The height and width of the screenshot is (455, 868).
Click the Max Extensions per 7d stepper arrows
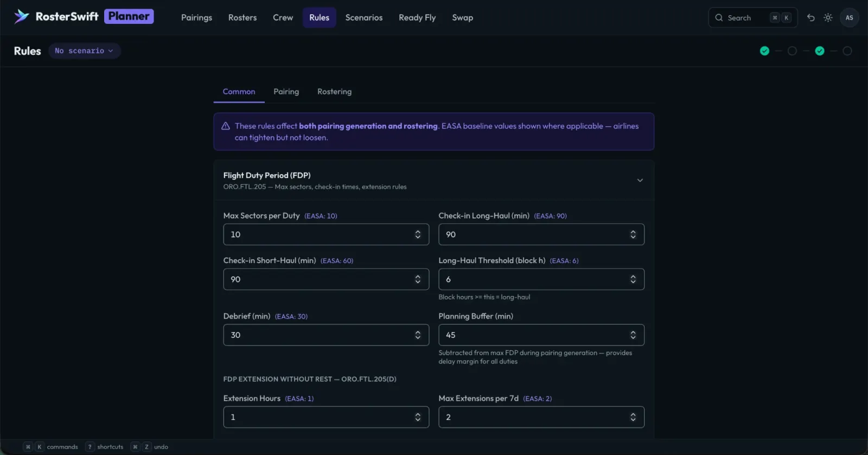coord(633,417)
